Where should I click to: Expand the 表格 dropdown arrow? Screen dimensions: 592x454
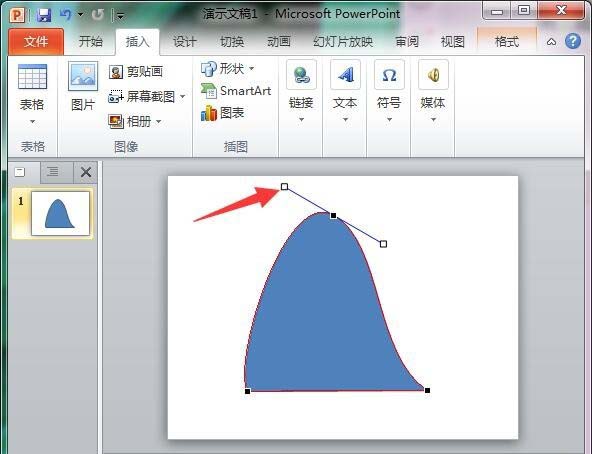[32, 122]
